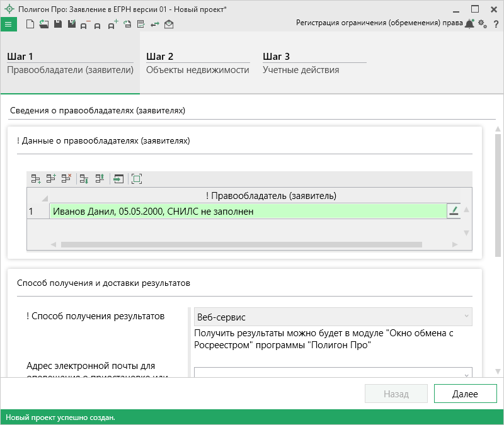This screenshot has width=504, height=425.
Task: Edit the Иванов Данил row pencil button
Action: coord(453,211)
